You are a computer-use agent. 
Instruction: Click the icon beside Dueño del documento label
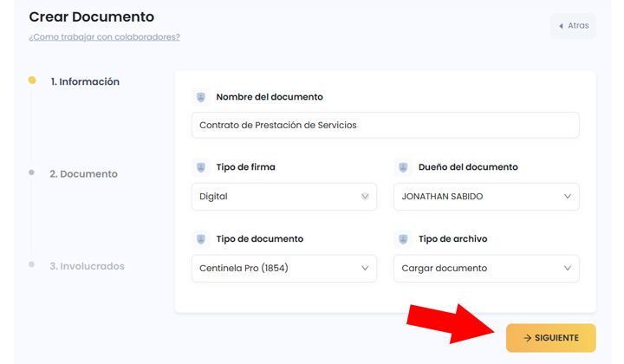click(x=403, y=167)
